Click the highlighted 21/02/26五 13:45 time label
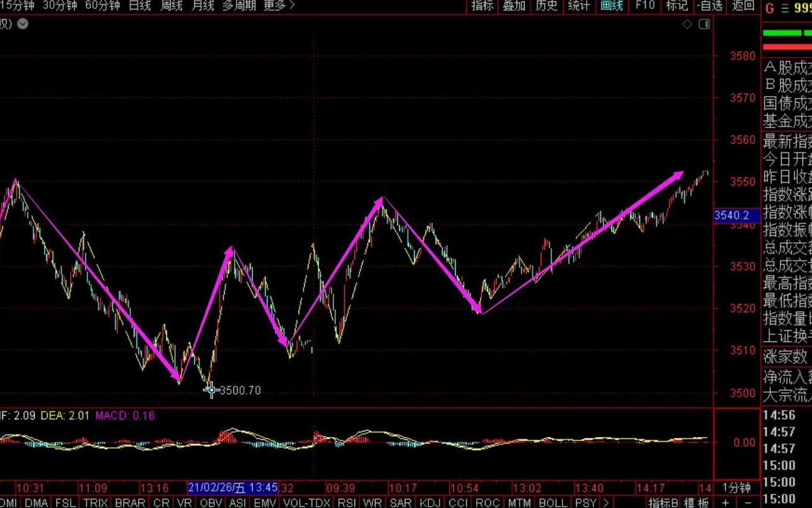The height and width of the screenshot is (508, 812). point(233,487)
